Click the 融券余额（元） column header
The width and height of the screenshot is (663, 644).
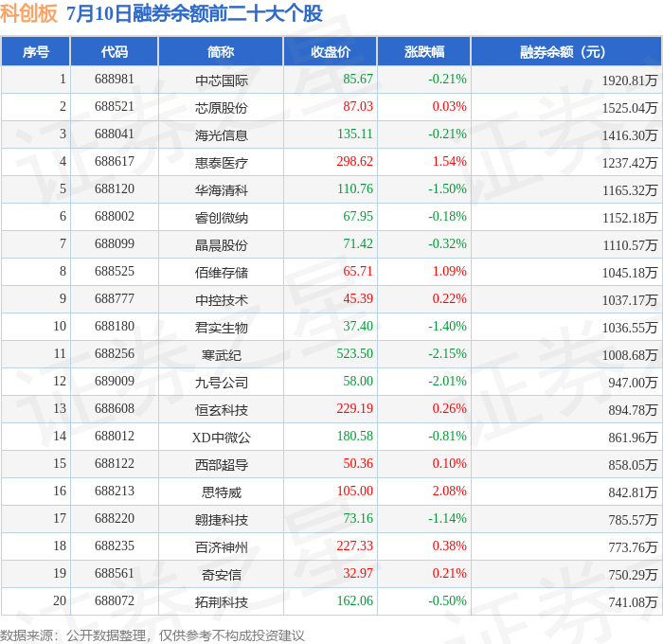566,51
